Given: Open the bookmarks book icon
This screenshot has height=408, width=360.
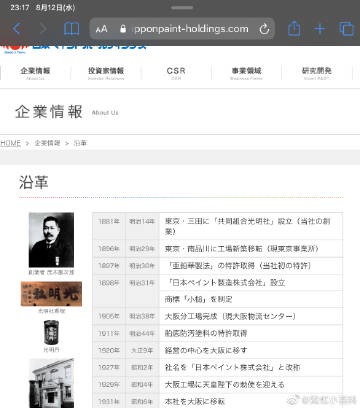Looking at the screenshot, I should (71, 29).
